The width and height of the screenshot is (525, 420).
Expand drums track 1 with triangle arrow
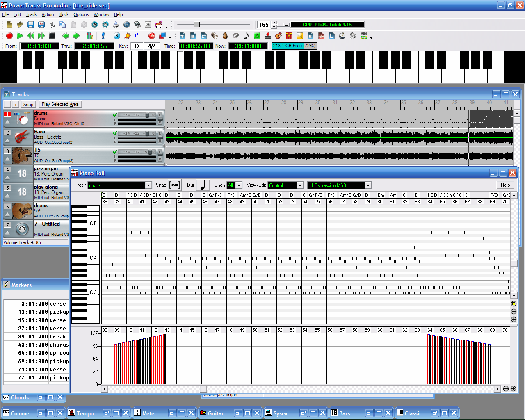(x=7, y=122)
